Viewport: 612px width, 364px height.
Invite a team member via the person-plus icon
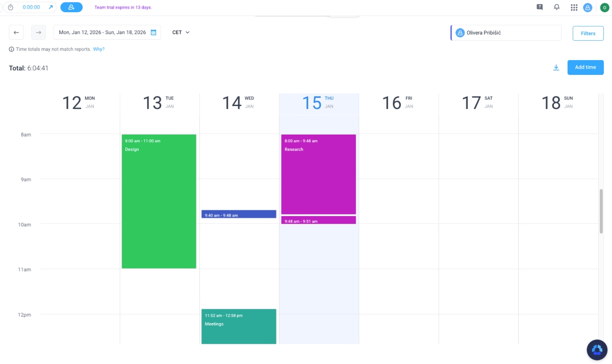(71, 7)
